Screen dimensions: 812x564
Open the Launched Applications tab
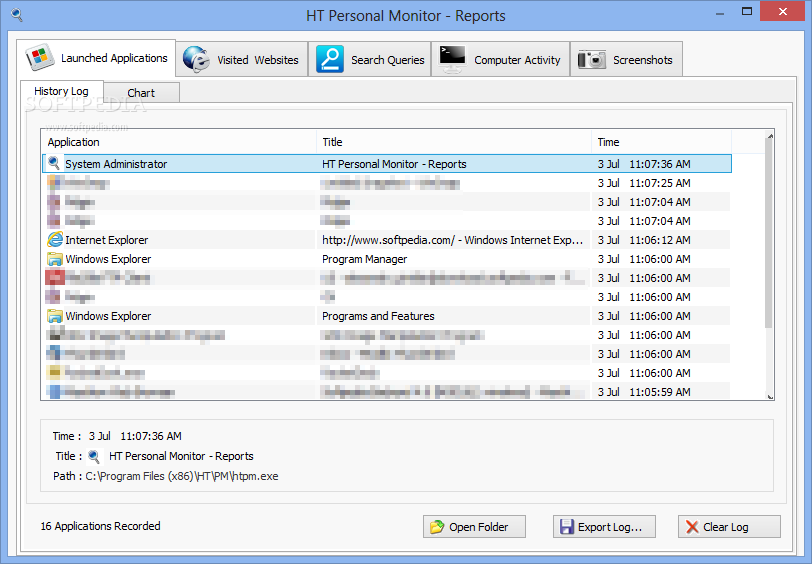[x=96, y=58]
